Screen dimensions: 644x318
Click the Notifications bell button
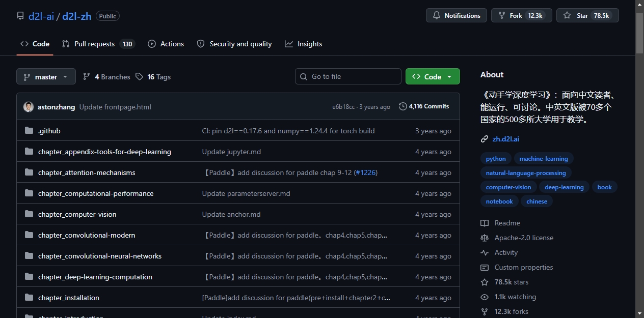(x=457, y=15)
